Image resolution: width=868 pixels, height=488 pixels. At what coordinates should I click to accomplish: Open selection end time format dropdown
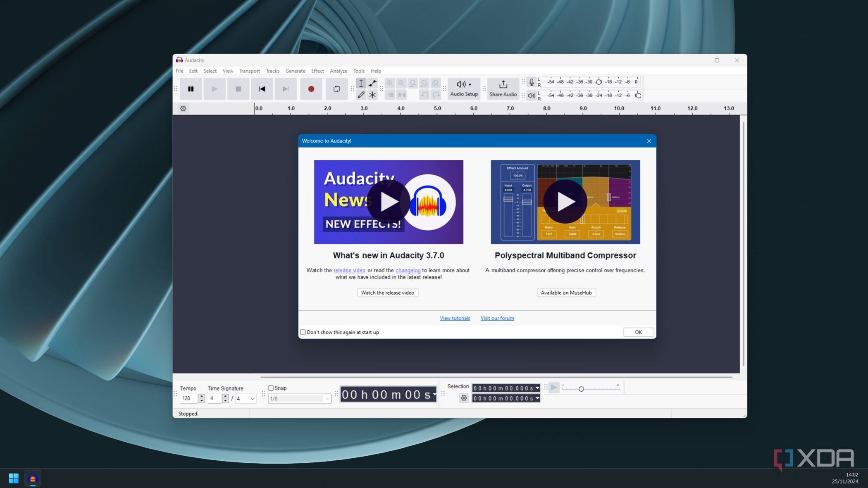coord(537,398)
